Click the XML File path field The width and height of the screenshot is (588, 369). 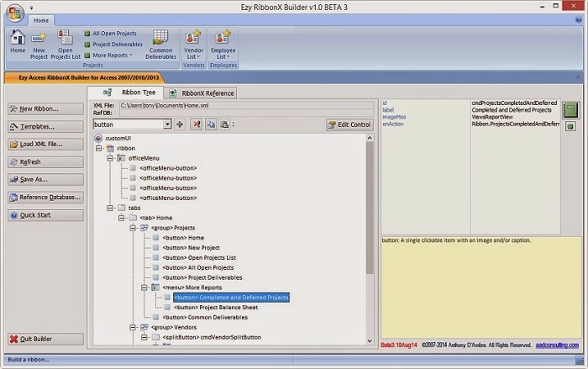pos(246,105)
